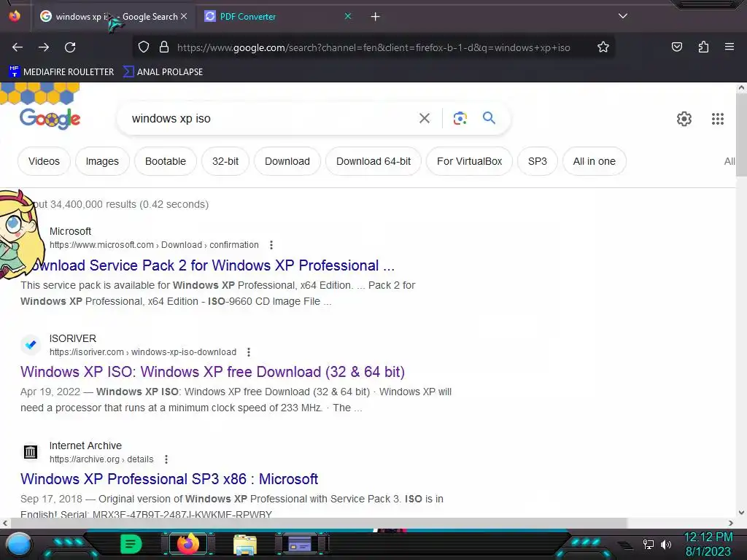Click the horizontal scrollbar thumb

(x=319, y=523)
